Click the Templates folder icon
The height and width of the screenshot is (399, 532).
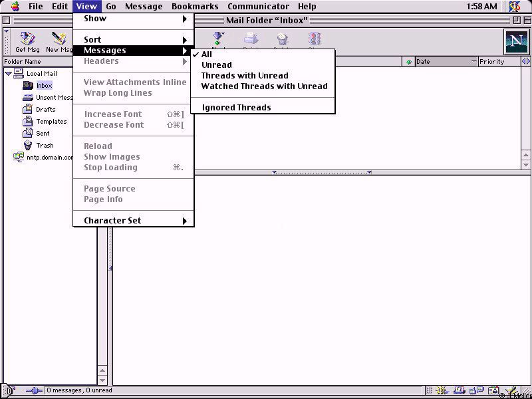click(27, 122)
